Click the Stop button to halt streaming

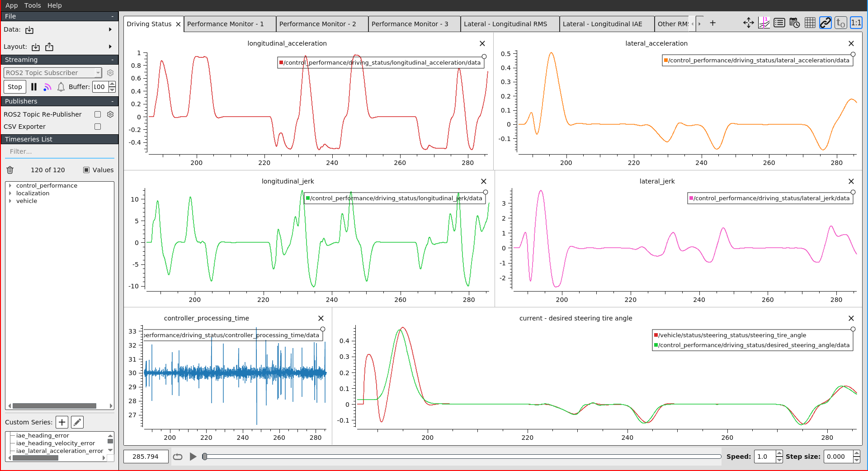(x=14, y=86)
